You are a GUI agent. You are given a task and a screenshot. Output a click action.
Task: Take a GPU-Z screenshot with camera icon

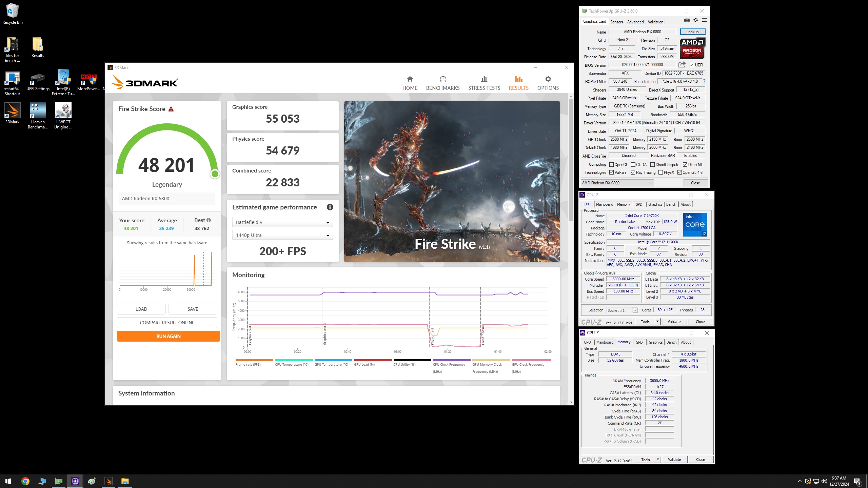[687, 20]
